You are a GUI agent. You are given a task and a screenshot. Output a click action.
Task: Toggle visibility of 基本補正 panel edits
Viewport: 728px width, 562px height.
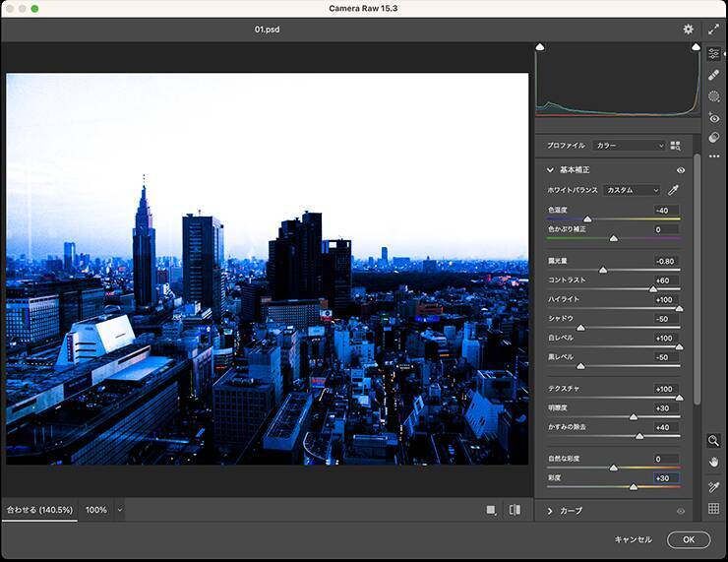click(x=680, y=170)
